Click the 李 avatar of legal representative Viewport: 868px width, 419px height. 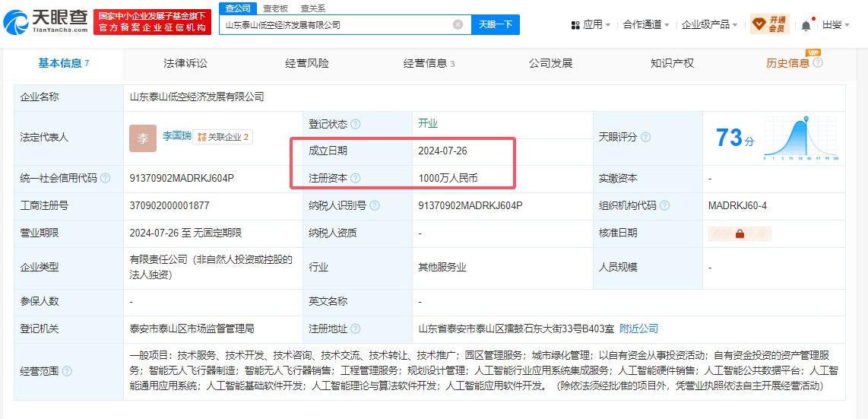143,138
